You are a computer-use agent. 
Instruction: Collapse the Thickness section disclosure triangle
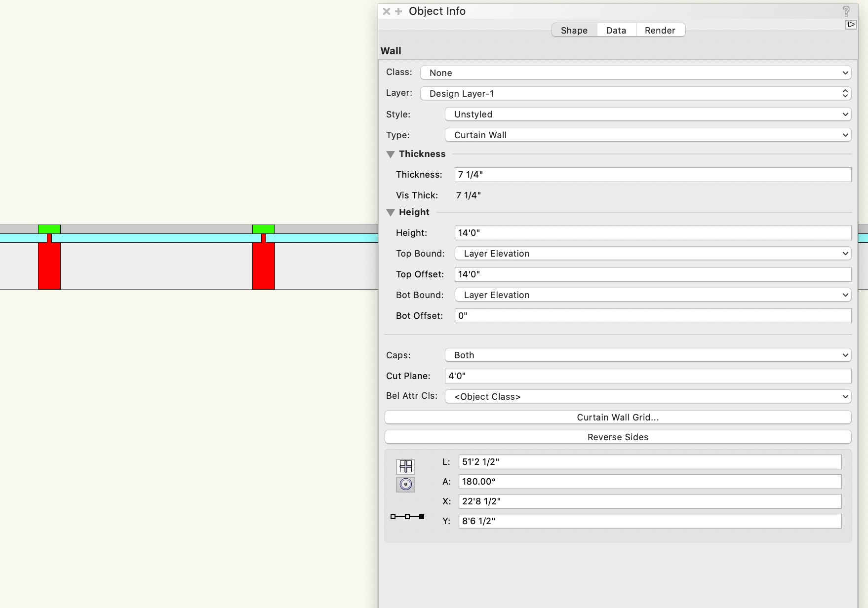[x=391, y=154]
